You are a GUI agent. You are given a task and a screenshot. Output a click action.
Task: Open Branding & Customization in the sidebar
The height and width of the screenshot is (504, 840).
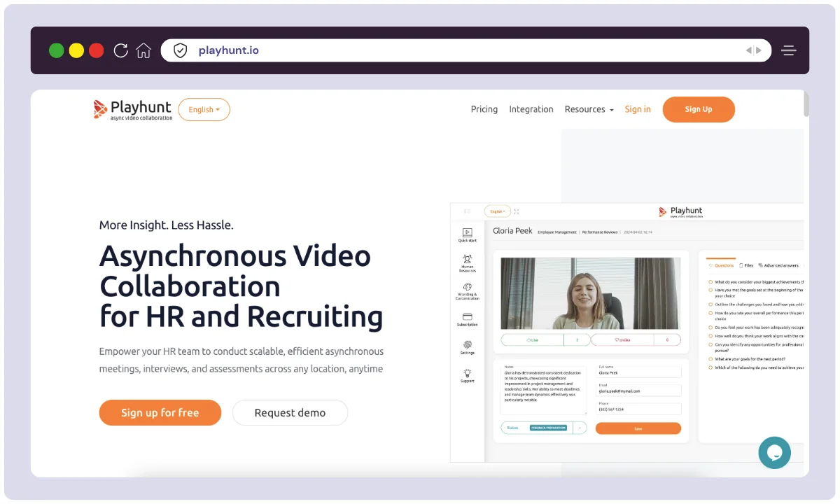click(467, 292)
